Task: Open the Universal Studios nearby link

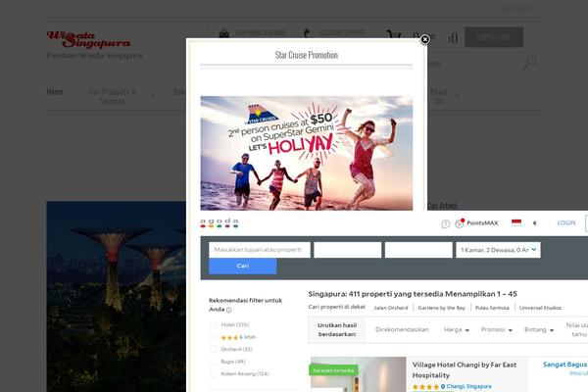Action: click(540, 308)
